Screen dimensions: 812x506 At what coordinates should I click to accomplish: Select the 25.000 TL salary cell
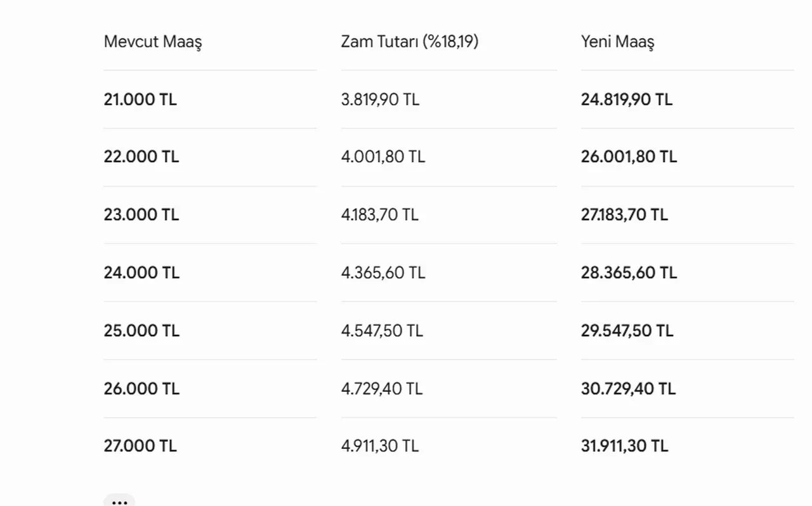(x=141, y=331)
